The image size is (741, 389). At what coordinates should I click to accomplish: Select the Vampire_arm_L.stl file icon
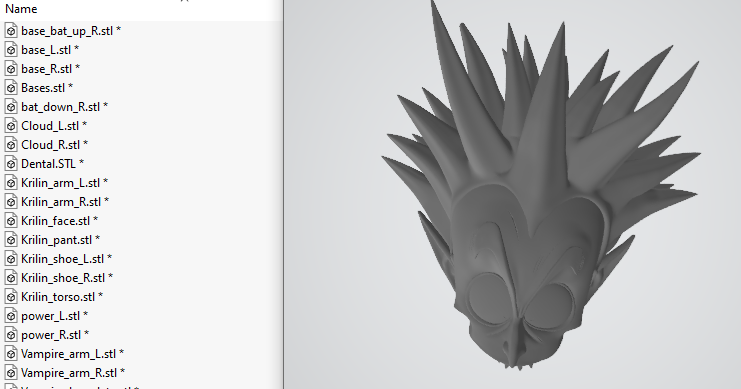[x=11, y=354]
